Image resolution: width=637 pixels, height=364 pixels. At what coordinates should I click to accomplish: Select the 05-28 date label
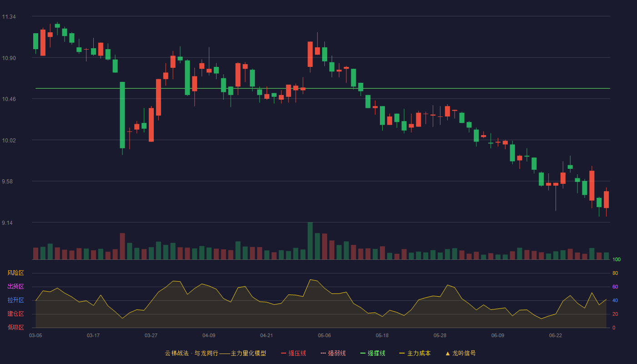(x=440, y=335)
